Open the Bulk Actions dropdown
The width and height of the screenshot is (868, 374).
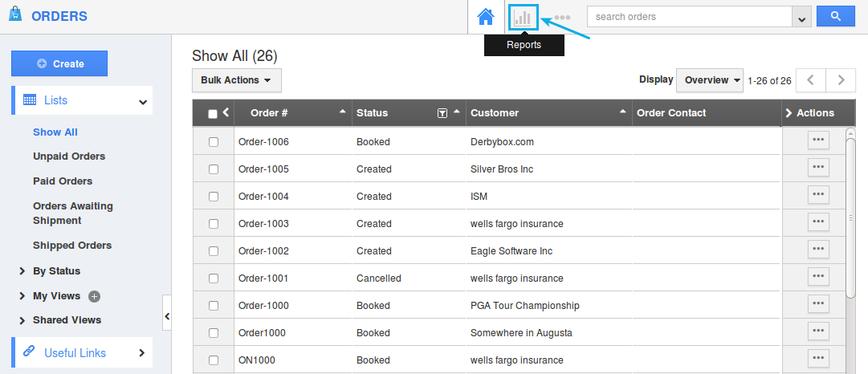point(236,80)
